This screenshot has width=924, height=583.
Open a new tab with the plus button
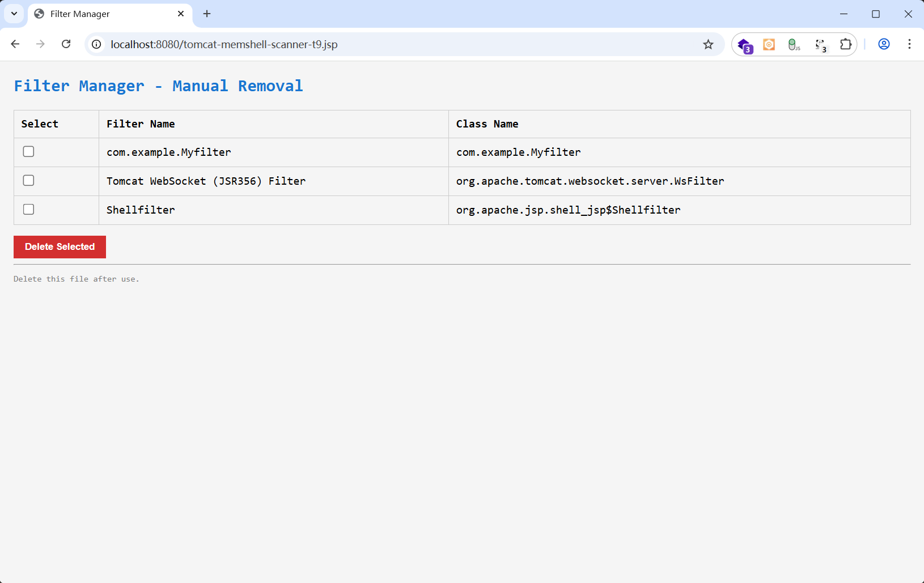[207, 14]
